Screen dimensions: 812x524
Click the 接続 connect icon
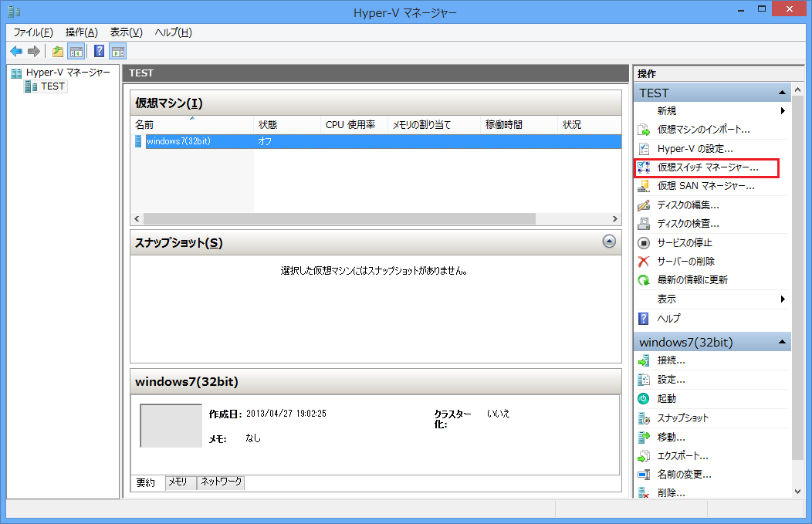point(644,360)
